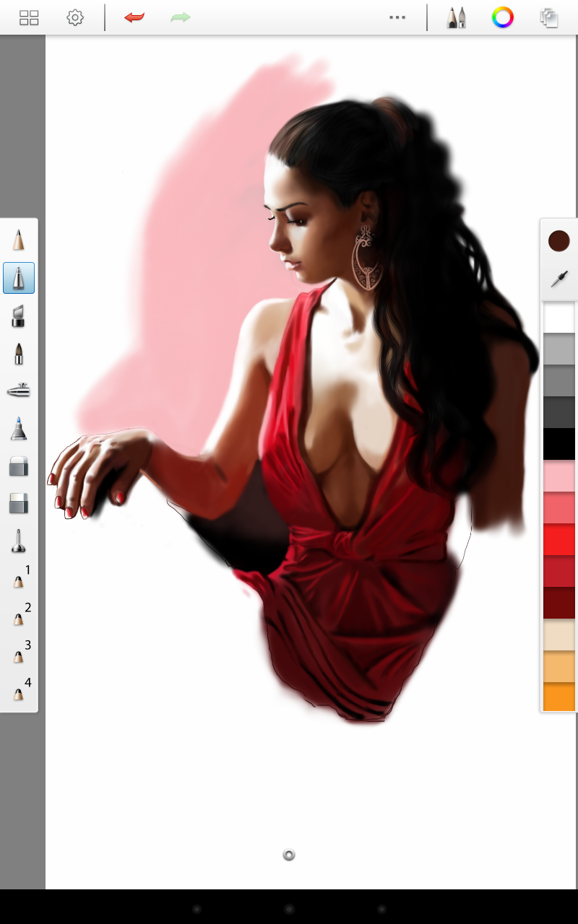
Task: Select the pencil tool
Action: pos(19,239)
